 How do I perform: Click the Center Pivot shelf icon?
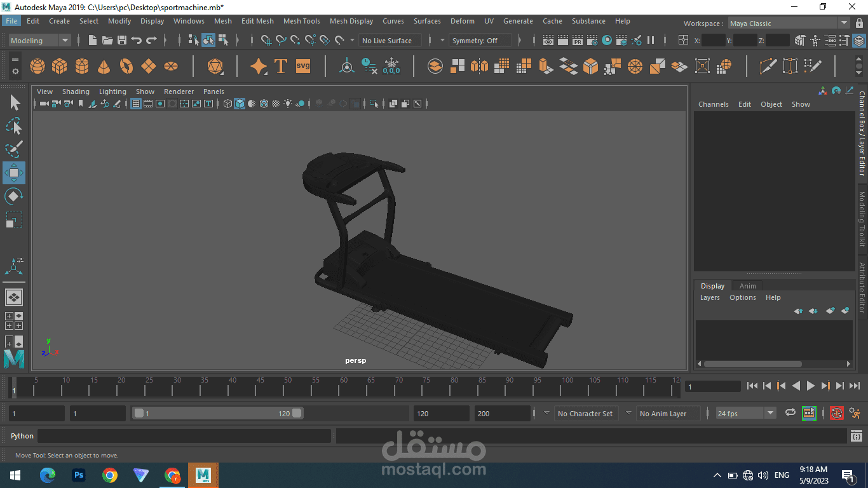(346, 66)
